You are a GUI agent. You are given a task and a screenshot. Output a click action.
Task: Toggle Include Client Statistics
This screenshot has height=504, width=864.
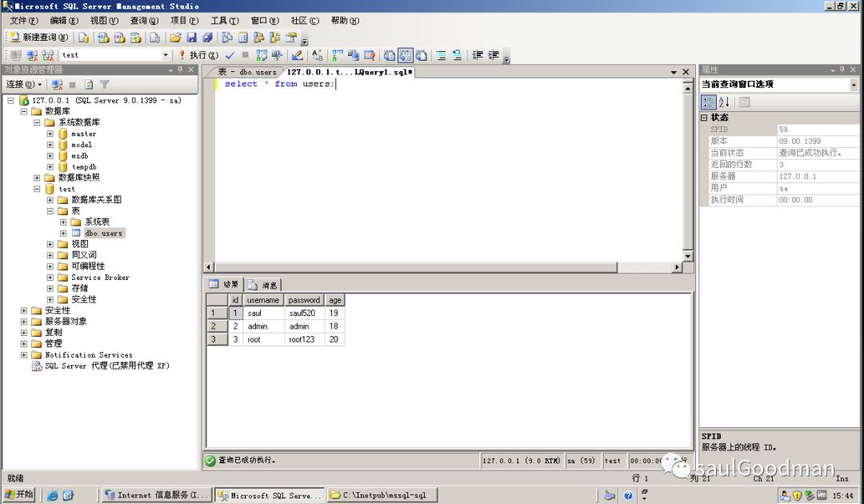[x=354, y=55]
